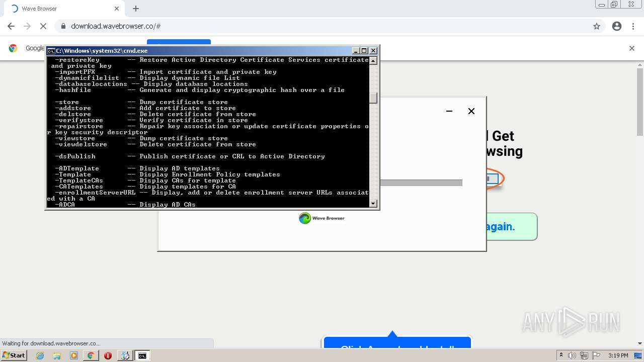Open the Chrome profile avatar menu
644x362 pixels.
pos(617,26)
